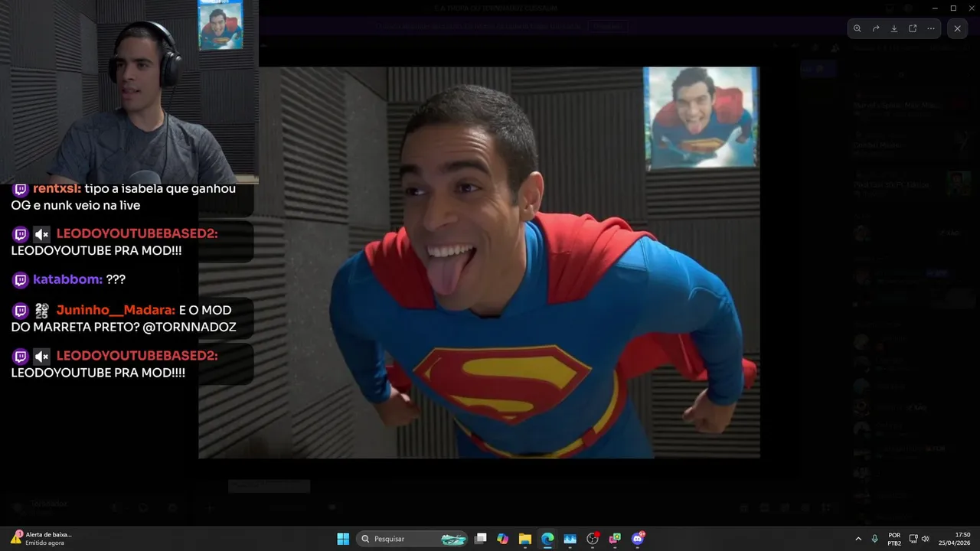Click the flying Superman poster inside the image
Viewport: 980px width, 551px height.
701,117
